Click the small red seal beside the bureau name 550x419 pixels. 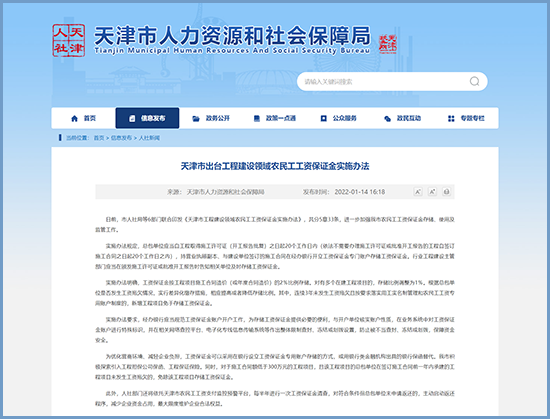(388, 44)
